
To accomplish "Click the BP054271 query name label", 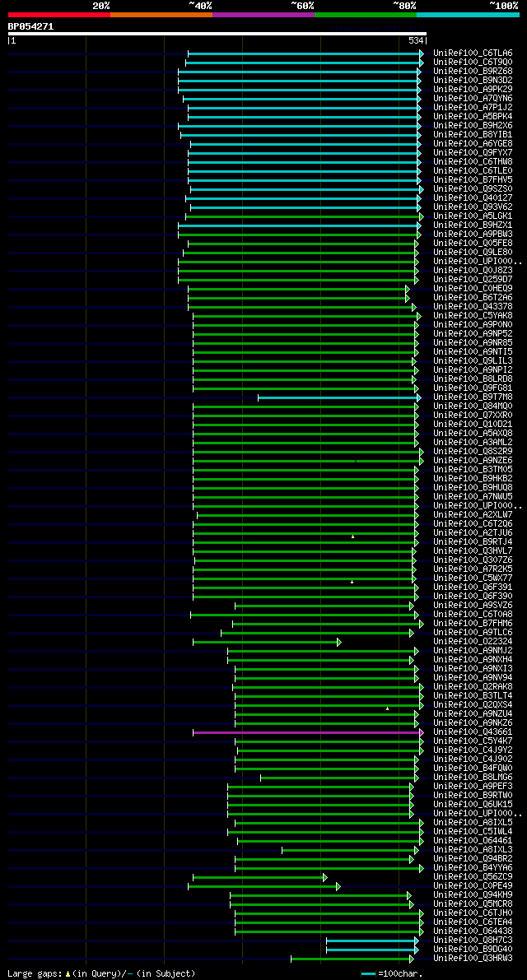I will click(x=30, y=26).
